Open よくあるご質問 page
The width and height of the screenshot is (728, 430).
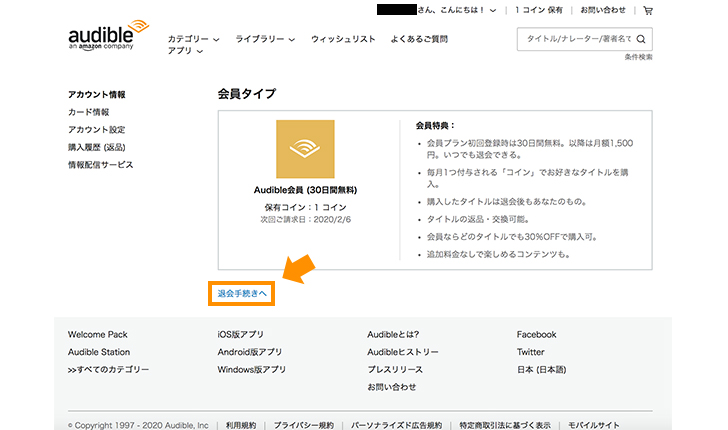[419, 39]
